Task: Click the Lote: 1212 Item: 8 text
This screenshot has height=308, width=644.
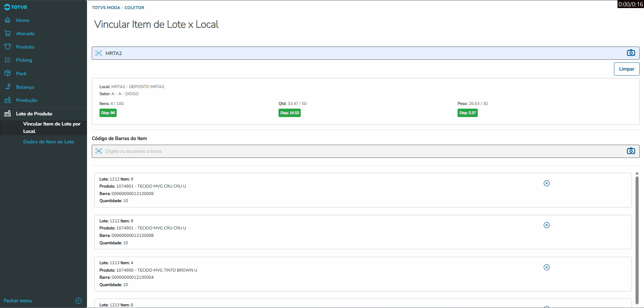Action: click(116, 221)
